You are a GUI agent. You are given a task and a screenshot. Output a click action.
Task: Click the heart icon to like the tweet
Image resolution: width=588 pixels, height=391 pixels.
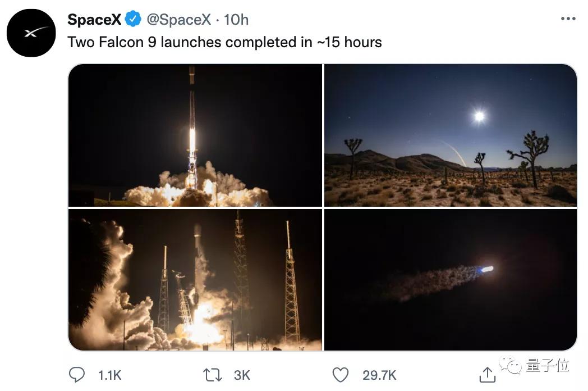(x=341, y=374)
